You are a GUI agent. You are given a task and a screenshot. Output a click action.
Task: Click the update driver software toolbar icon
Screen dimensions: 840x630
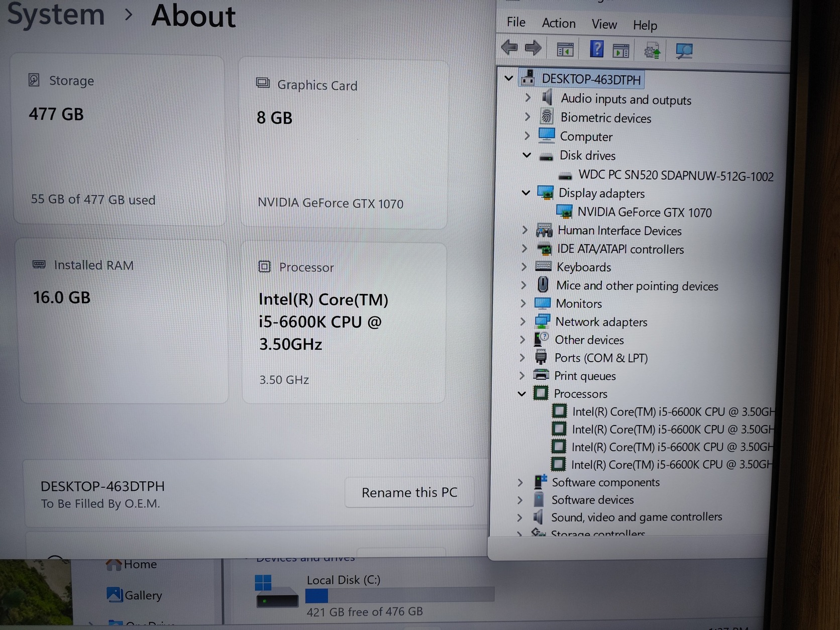coord(652,51)
